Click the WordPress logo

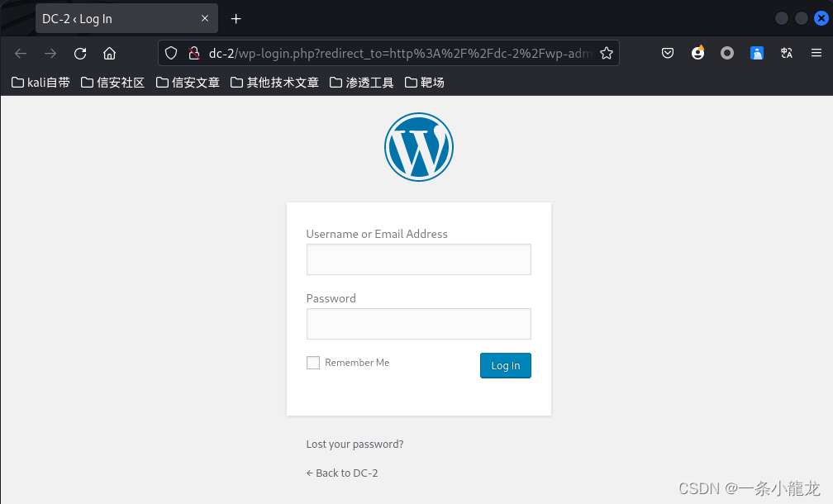(x=419, y=147)
